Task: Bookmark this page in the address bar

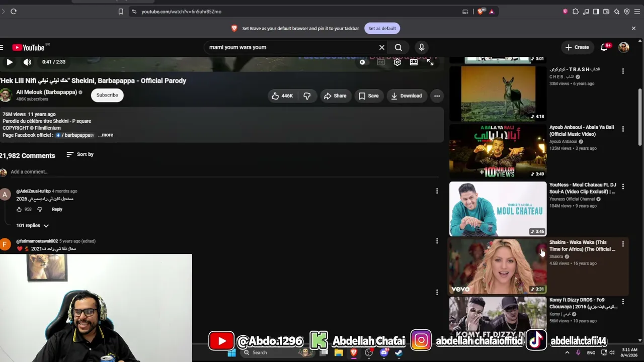Action: tap(121, 12)
